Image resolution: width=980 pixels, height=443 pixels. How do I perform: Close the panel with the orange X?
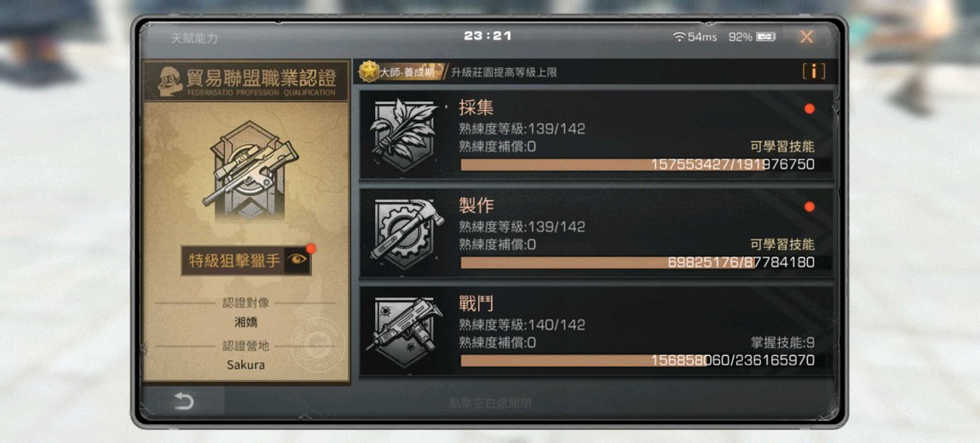coord(806,37)
